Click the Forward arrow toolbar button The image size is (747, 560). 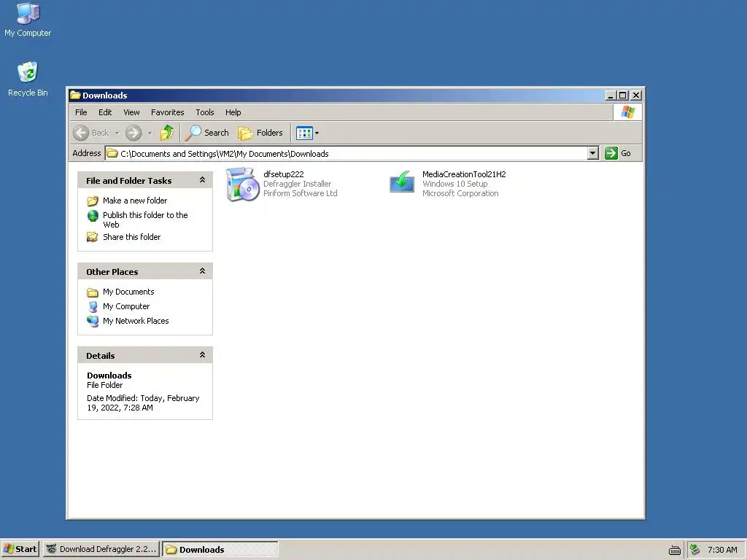[134, 133]
